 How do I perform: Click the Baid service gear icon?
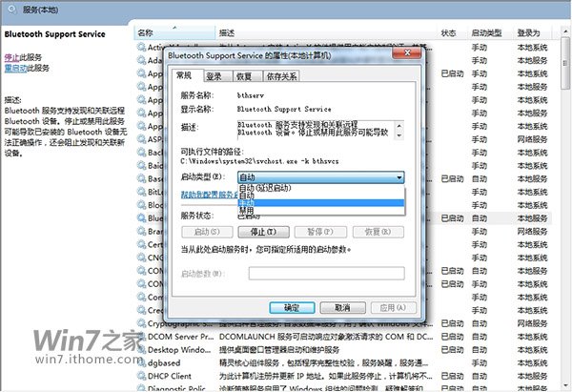141,165
